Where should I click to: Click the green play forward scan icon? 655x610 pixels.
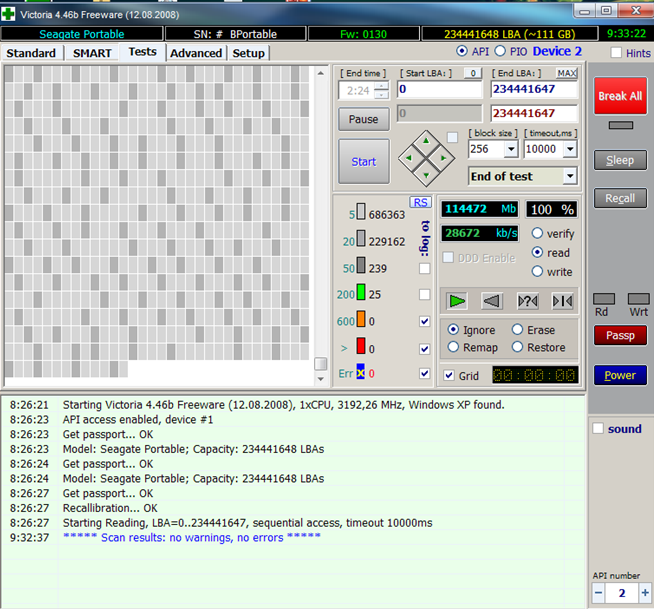click(x=457, y=301)
